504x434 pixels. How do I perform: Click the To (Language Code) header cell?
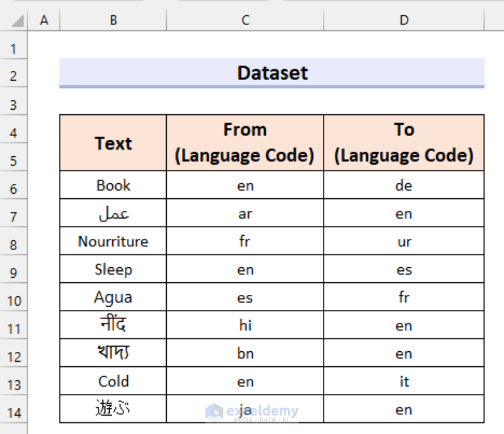tap(404, 142)
